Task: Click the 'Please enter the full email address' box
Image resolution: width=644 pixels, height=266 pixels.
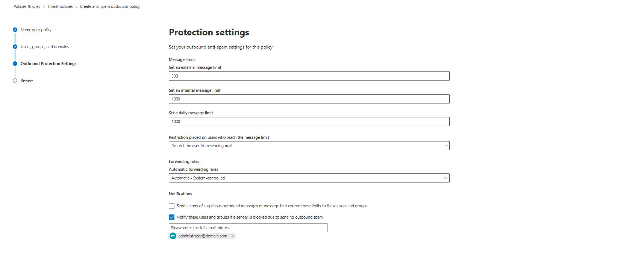Action: (x=248, y=228)
